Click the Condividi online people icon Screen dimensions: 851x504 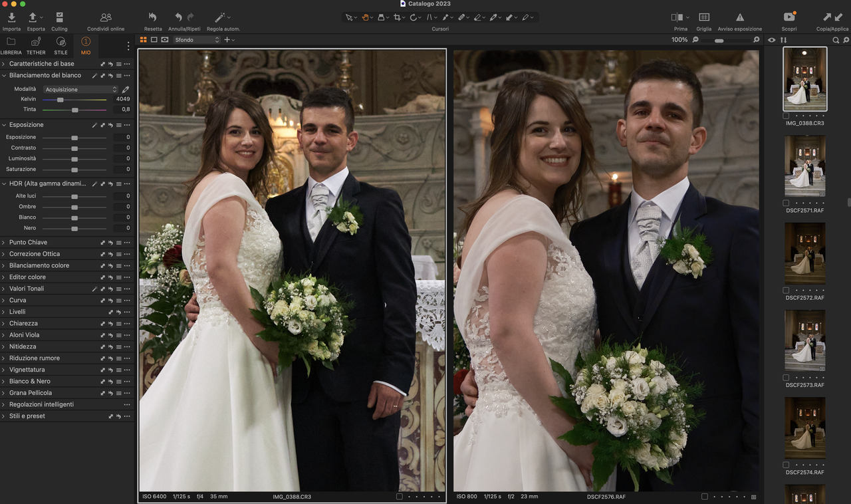(x=106, y=17)
